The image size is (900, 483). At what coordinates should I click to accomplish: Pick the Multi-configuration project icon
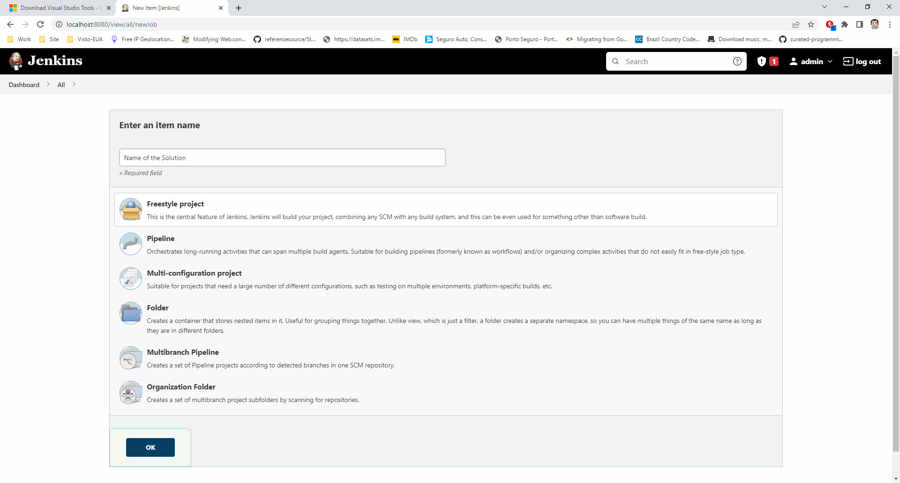tap(130, 278)
